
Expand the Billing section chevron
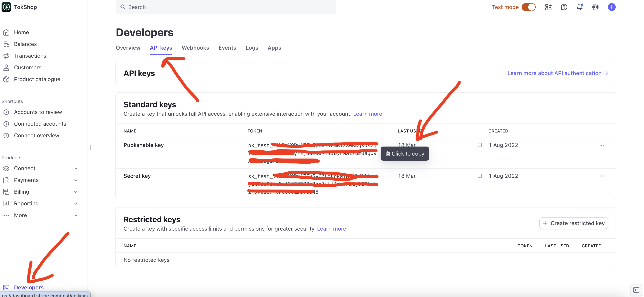pyautogui.click(x=76, y=192)
